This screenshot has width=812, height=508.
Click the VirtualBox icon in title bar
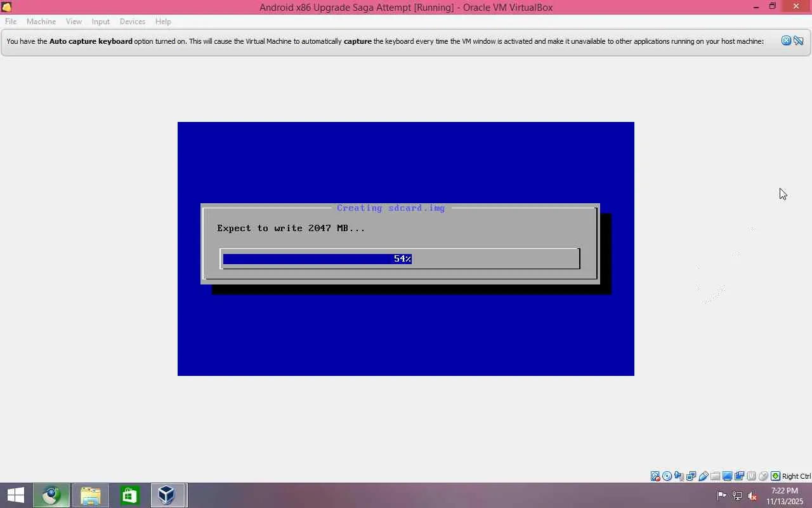click(x=6, y=7)
